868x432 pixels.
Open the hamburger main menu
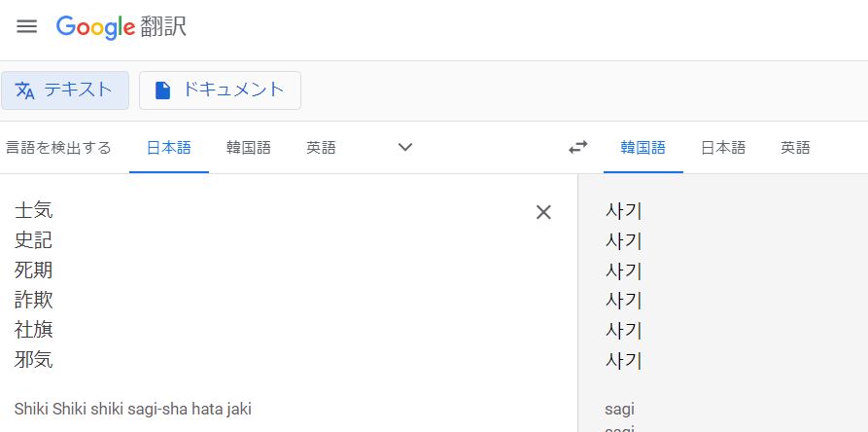(x=26, y=26)
